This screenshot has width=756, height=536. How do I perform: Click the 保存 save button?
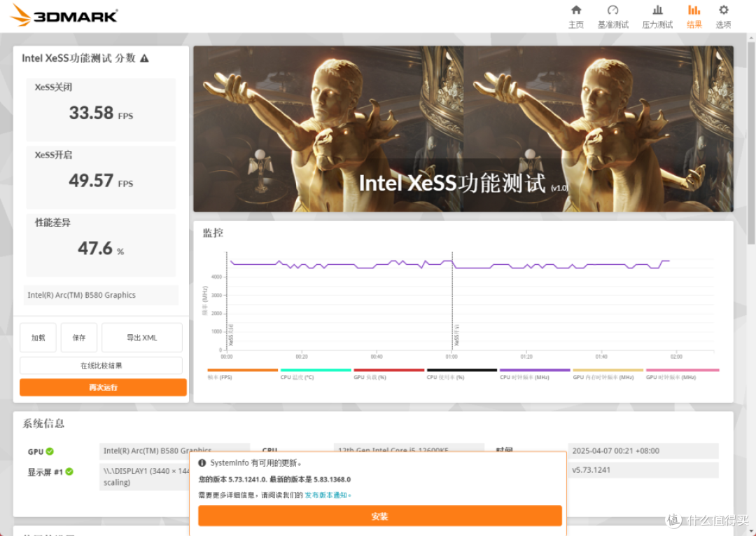click(79, 338)
